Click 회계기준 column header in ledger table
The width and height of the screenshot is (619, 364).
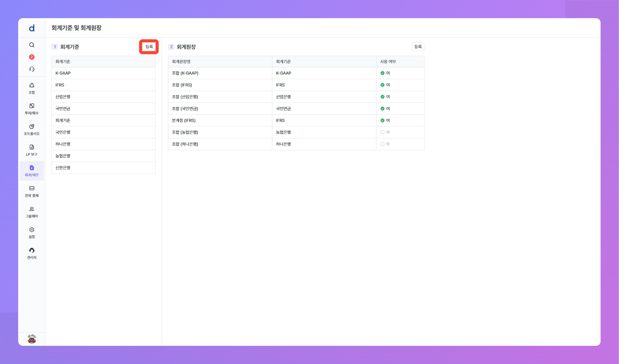pyautogui.click(x=324, y=62)
